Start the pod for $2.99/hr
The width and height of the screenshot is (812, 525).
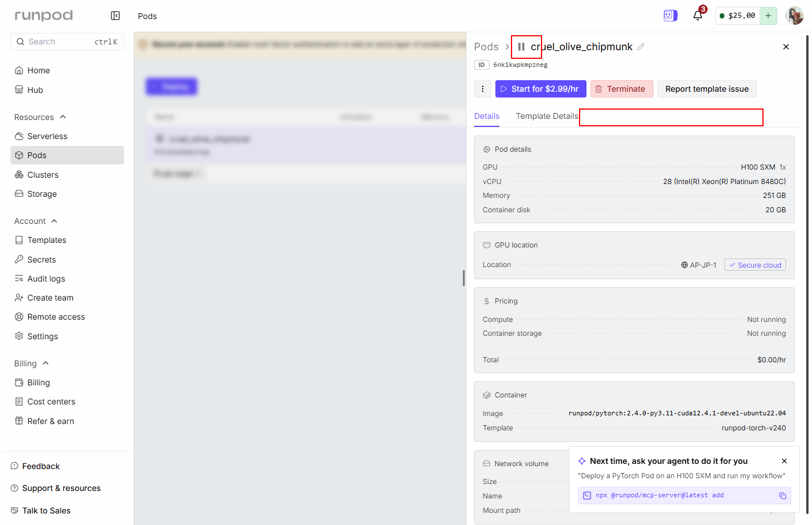pyautogui.click(x=541, y=89)
